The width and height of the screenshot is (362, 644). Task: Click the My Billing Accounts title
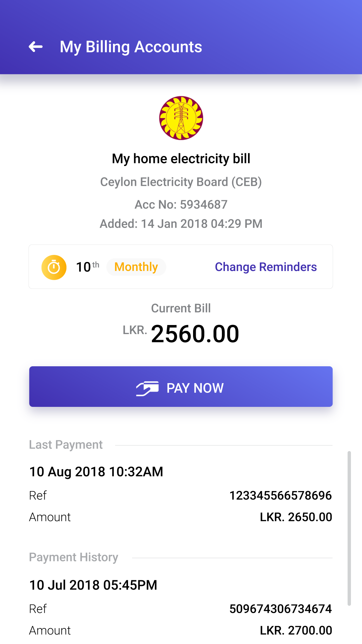point(131,47)
